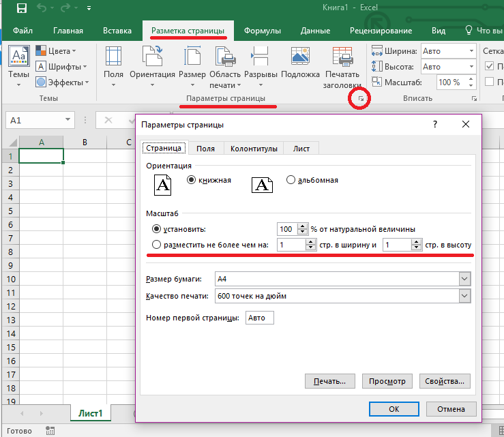
Task: Open the Качество печати dropdown
Action: pyautogui.click(x=464, y=296)
